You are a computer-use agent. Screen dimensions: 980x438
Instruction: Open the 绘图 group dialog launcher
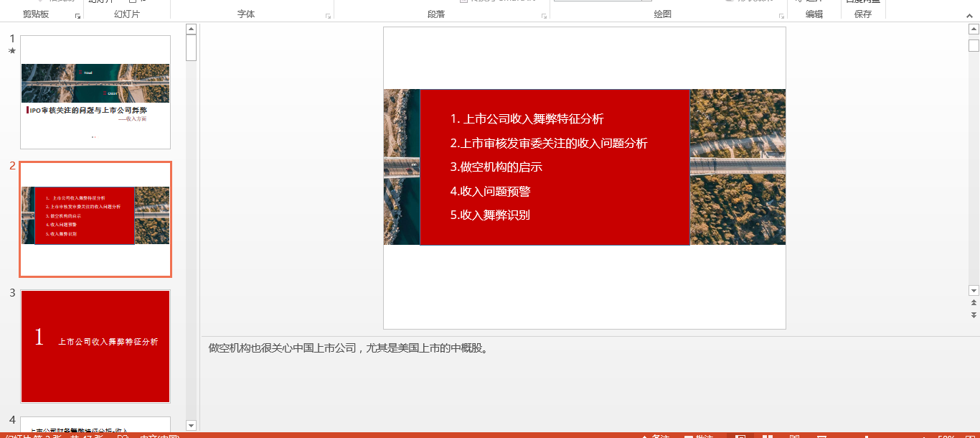click(x=782, y=16)
